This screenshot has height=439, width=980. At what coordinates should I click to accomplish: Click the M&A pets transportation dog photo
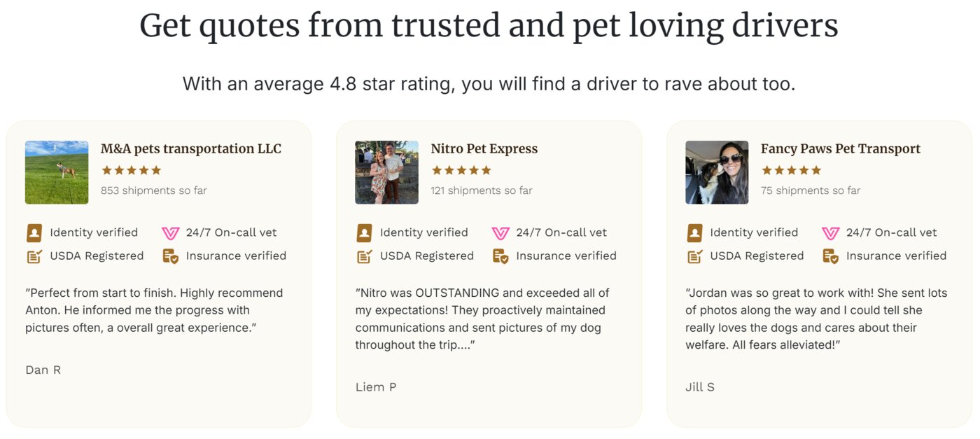click(x=57, y=172)
